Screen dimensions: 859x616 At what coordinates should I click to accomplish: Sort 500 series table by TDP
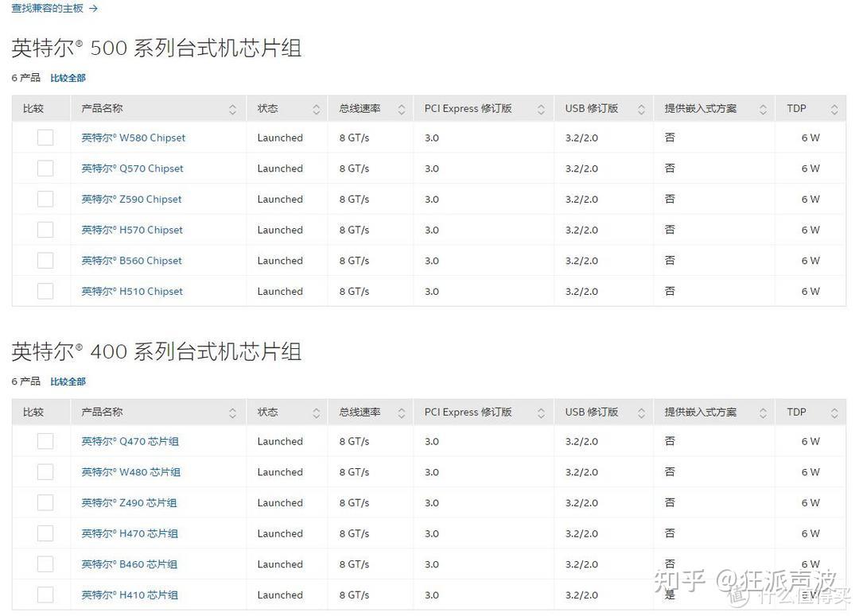pyautogui.click(x=834, y=109)
